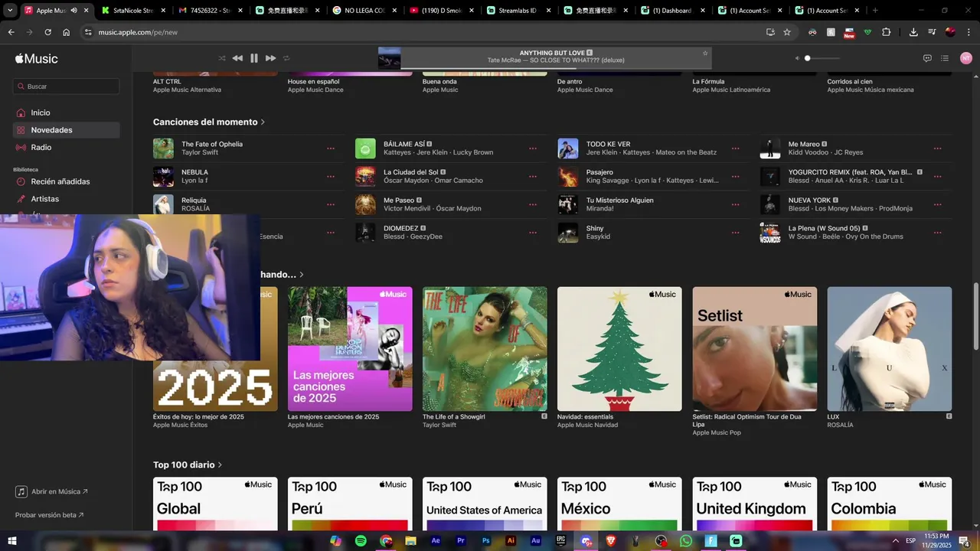Image resolution: width=980 pixels, height=551 pixels.
Task: Skip forward to the next track
Action: 270,58
